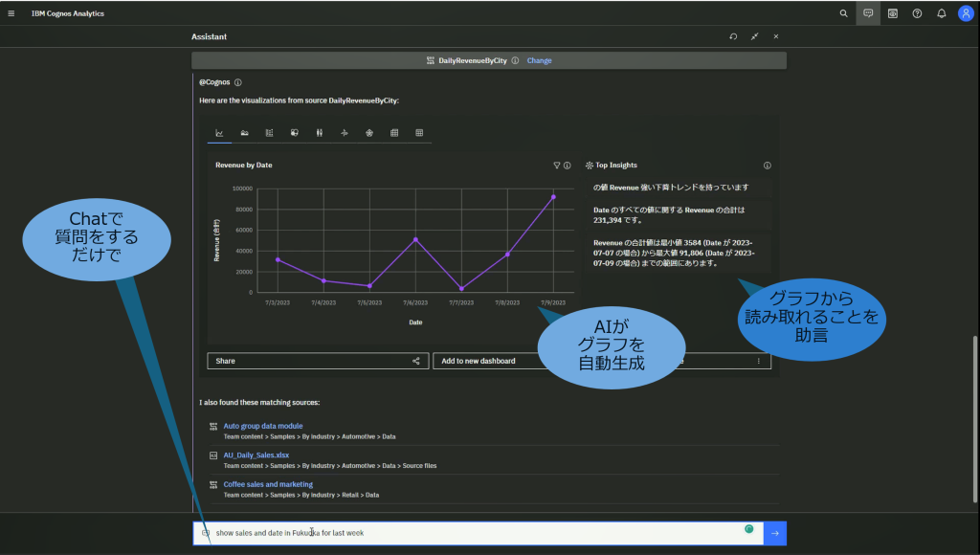Open the user profile avatar menu
The height and width of the screenshot is (555, 980).
966,13
